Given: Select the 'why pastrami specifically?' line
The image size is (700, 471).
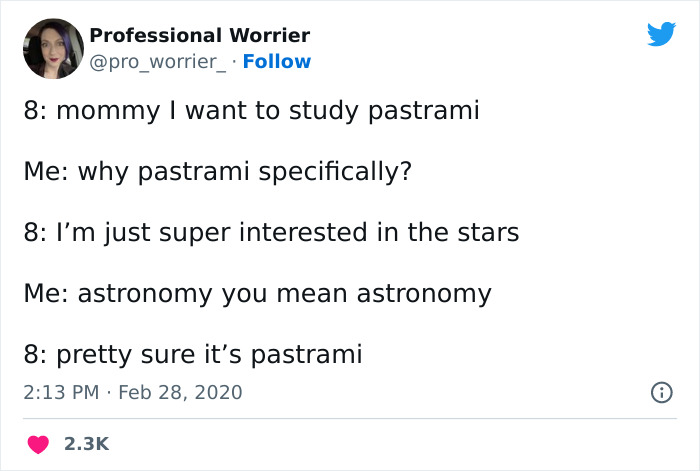Looking at the screenshot, I should 217,172.
